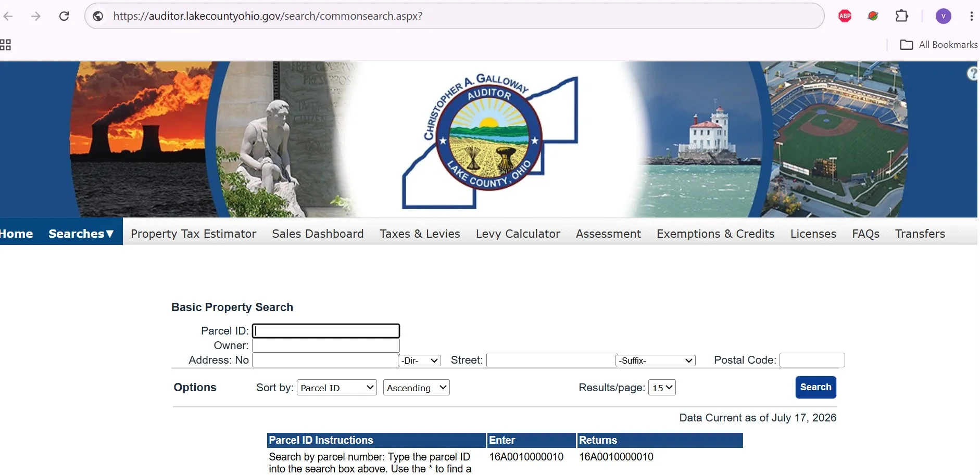Click the Parcel ID input field
The height and width of the screenshot is (475, 980).
pos(326,331)
